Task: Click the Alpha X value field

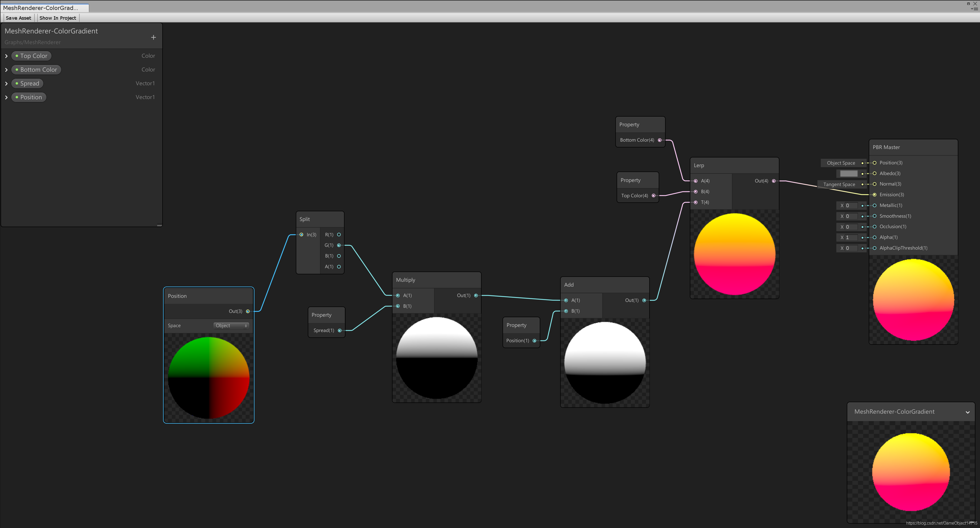Action: (x=851, y=237)
